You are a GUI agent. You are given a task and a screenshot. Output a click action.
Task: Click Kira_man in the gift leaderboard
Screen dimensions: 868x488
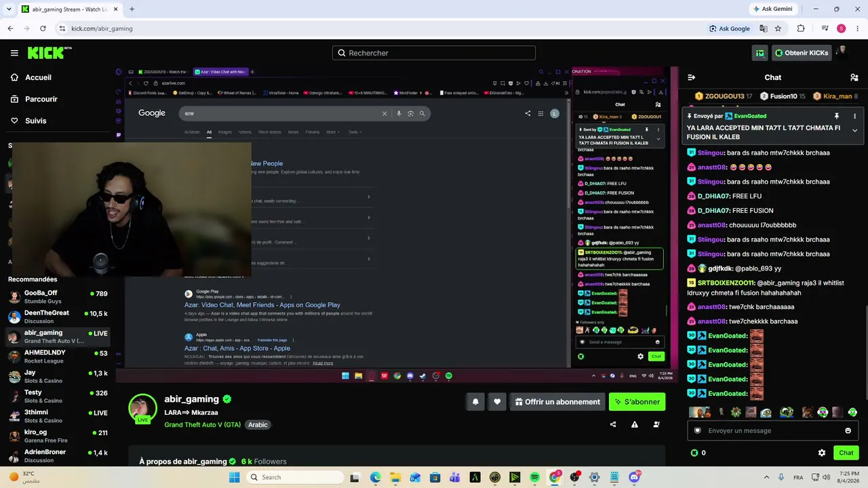tap(835, 96)
